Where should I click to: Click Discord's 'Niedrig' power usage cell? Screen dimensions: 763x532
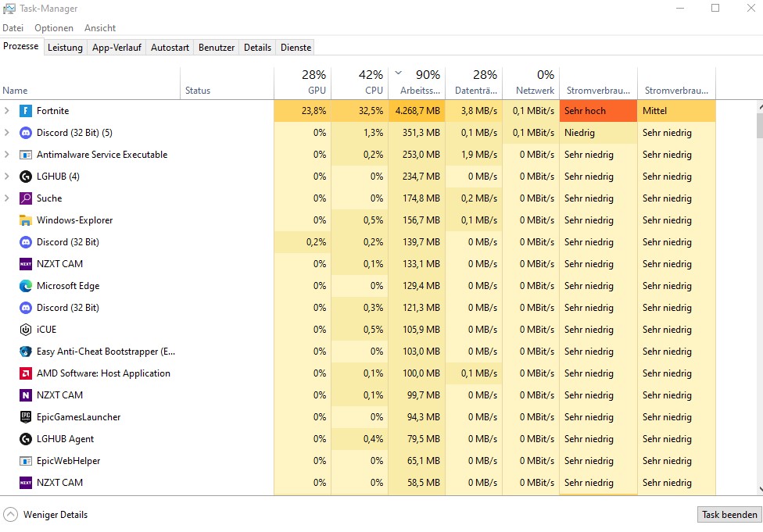click(599, 133)
